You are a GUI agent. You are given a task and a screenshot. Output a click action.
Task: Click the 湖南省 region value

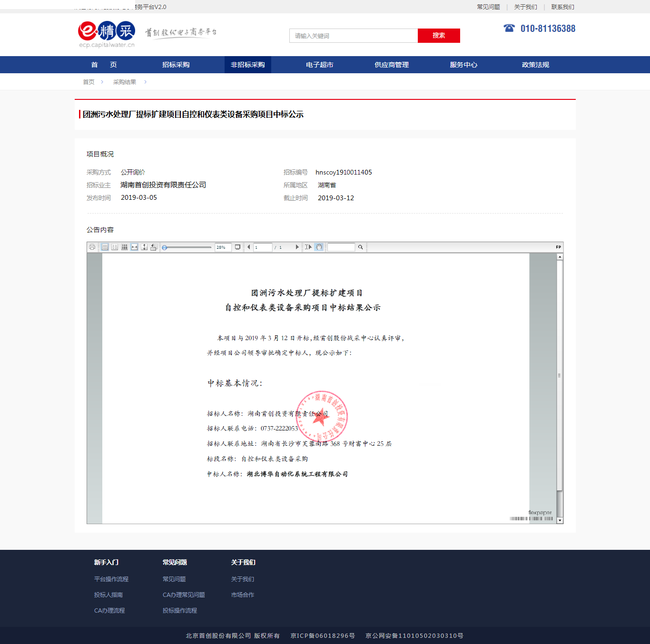click(327, 185)
